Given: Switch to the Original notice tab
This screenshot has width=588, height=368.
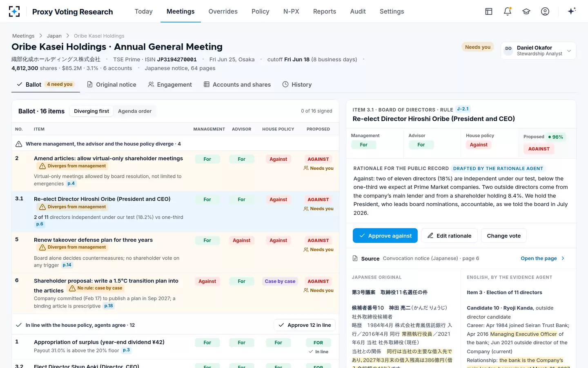Looking at the screenshot, I should tap(112, 85).
